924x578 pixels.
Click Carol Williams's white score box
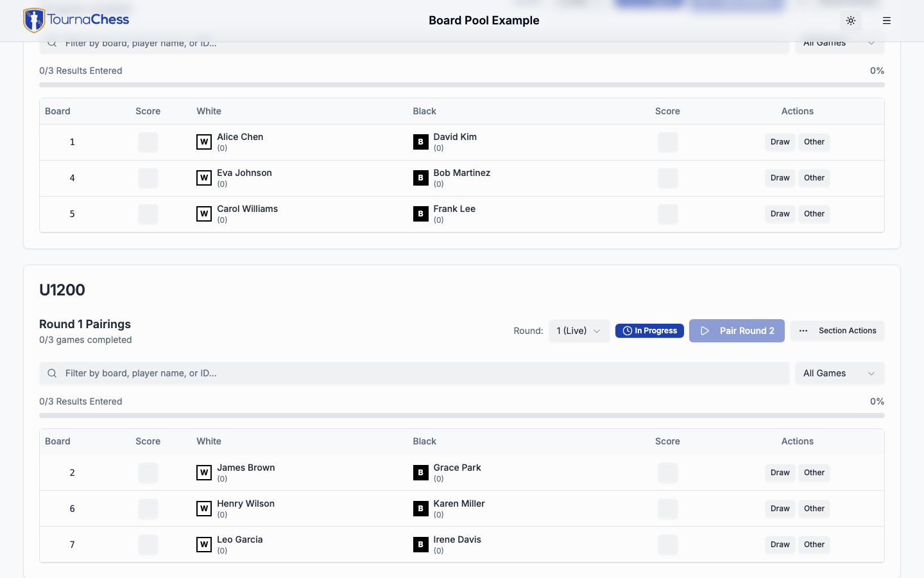point(148,214)
